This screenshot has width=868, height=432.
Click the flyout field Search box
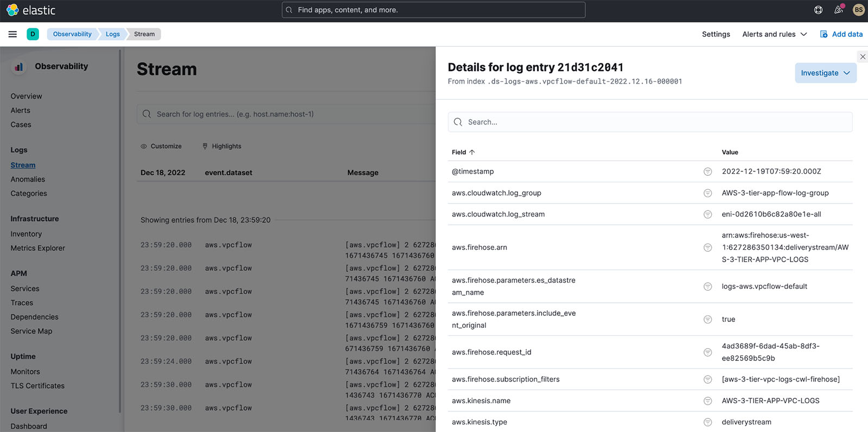pyautogui.click(x=650, y=122)
